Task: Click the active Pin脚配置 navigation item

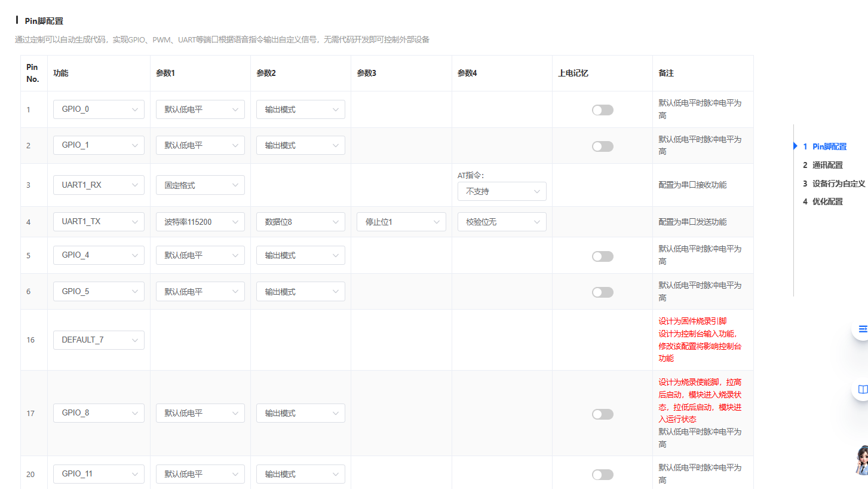Action: pyautogui.click(x=829, y=146)
